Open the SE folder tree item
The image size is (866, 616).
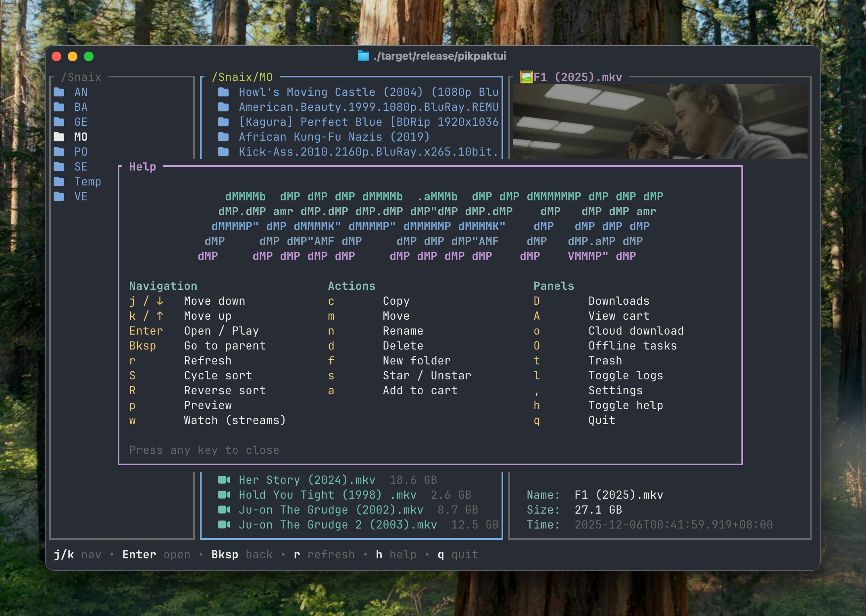coord(81,167)
